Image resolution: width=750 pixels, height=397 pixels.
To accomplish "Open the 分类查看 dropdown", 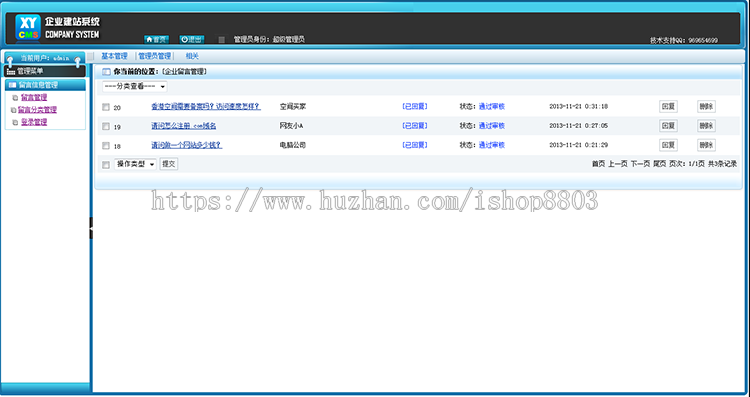I will click(x=135, y=87).
